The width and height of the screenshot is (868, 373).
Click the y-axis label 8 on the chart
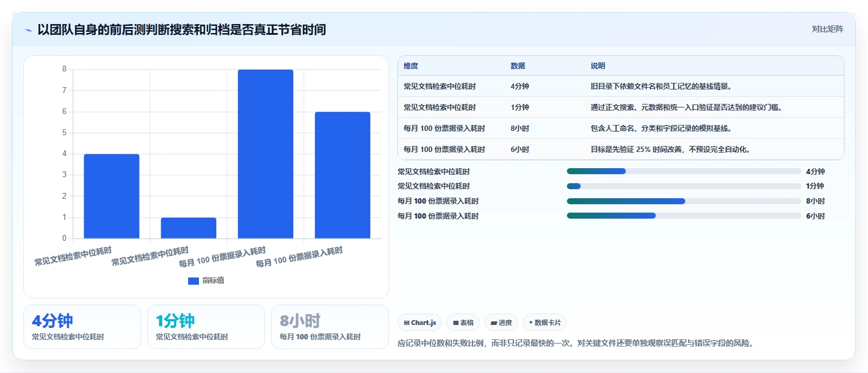(64, 69)
